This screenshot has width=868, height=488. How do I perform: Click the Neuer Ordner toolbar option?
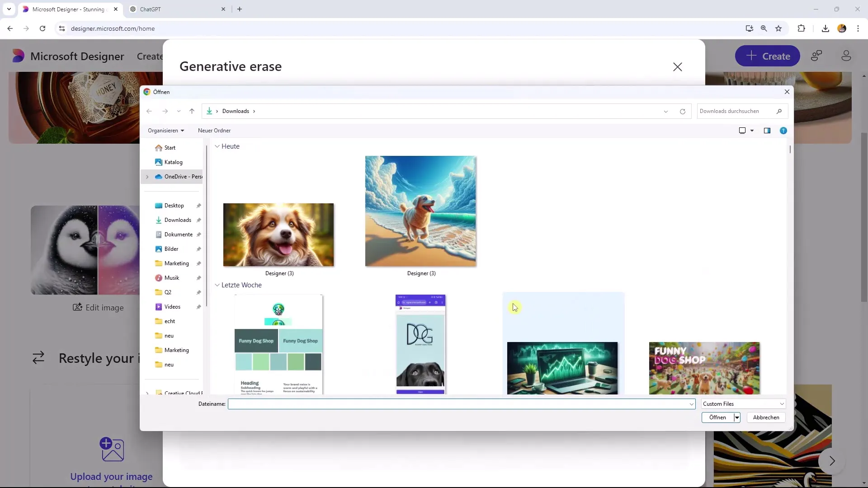(x=214, y=131)
